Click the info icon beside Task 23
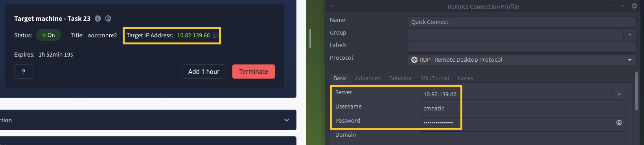 [98, 18]
